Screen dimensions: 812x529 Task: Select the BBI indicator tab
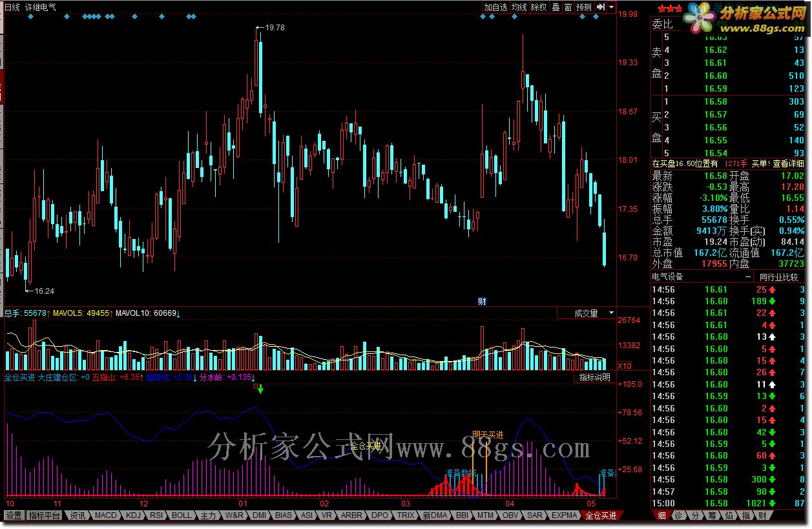[462, 515]
